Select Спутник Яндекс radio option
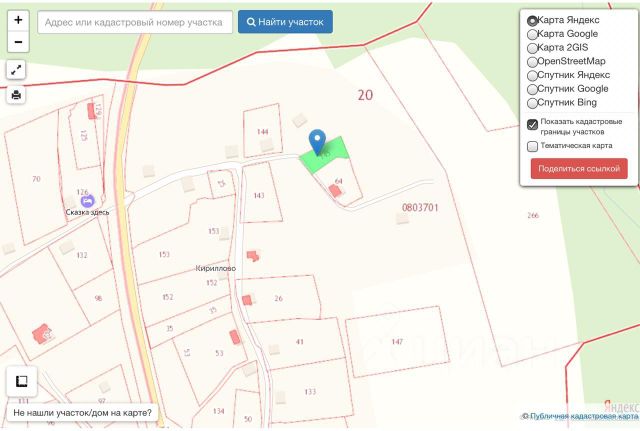Screen dimensions: 640x431 532,76
